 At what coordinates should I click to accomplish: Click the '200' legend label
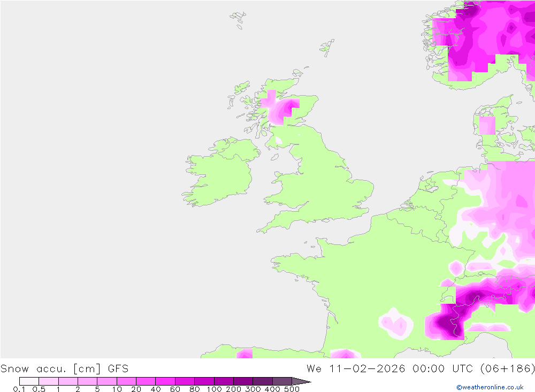pyautogui.click(x=234, y=389)
